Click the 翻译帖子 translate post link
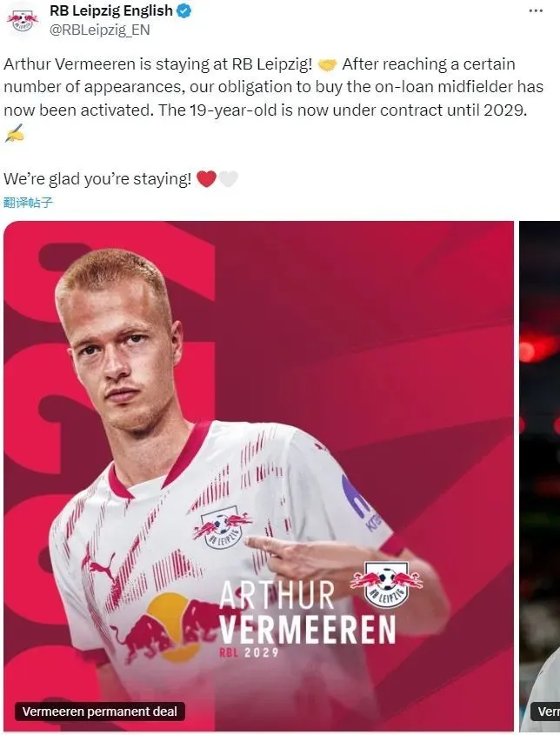This screenshot has width=560, height=735. [28, 203]
